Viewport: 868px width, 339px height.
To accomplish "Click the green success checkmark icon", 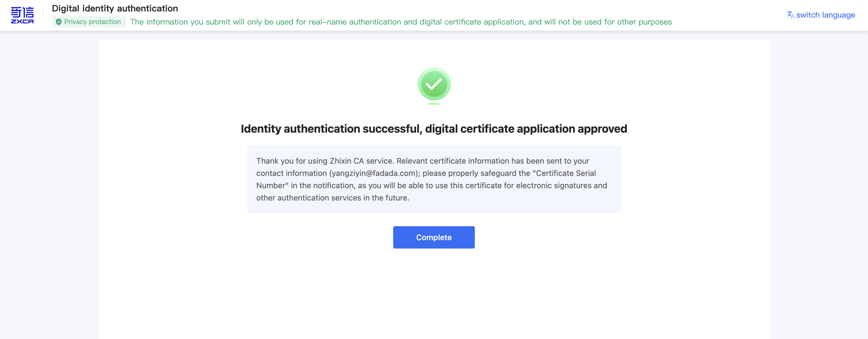I will click(434, 84).
